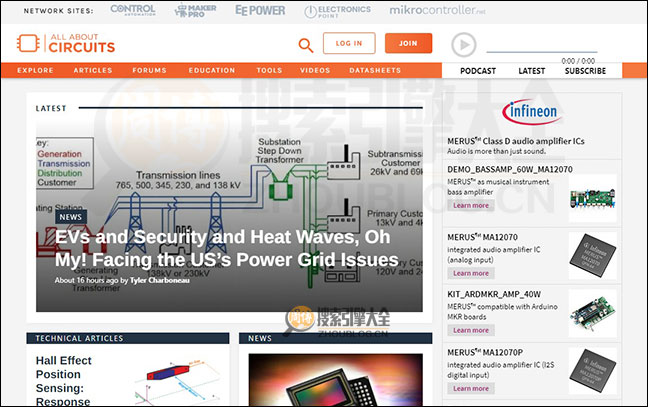Screen dimensions: 648x407
Task: Open the Explore menu
Action: pyautogui.click(x=36, y=71)
